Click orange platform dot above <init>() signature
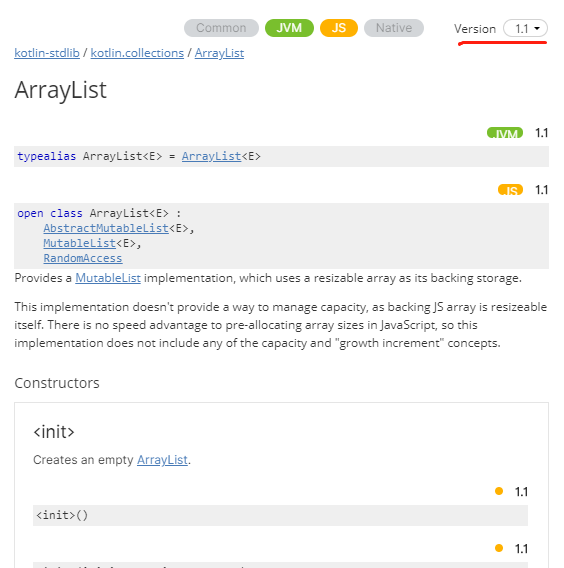The image size is (564, 568). pos(499,491)
